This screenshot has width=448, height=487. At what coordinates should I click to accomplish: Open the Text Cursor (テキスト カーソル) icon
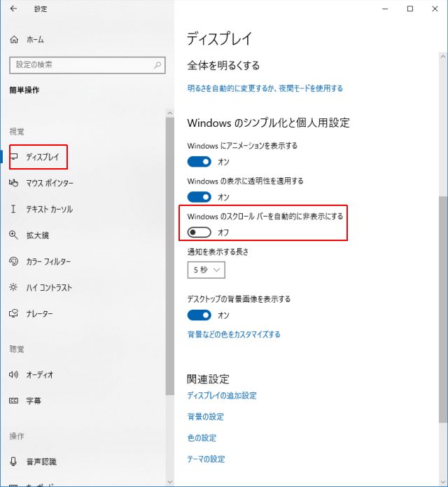(x=13, y=210)
